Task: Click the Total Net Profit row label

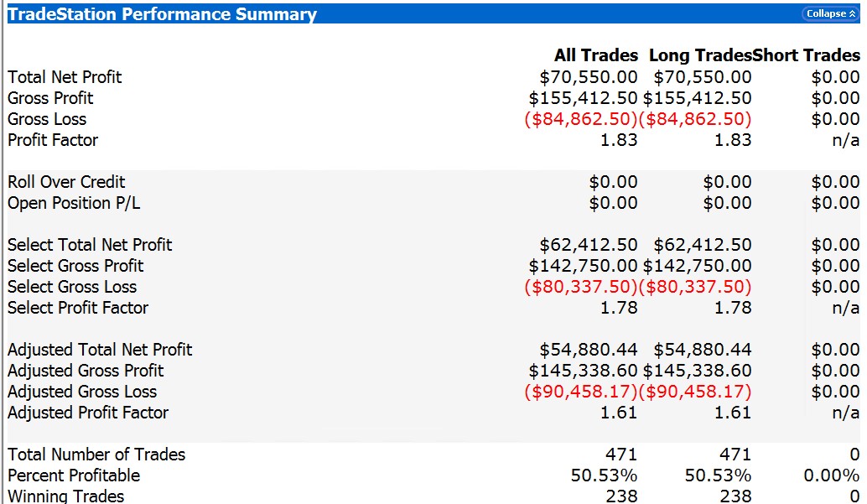Action: (x=65, y=77)
